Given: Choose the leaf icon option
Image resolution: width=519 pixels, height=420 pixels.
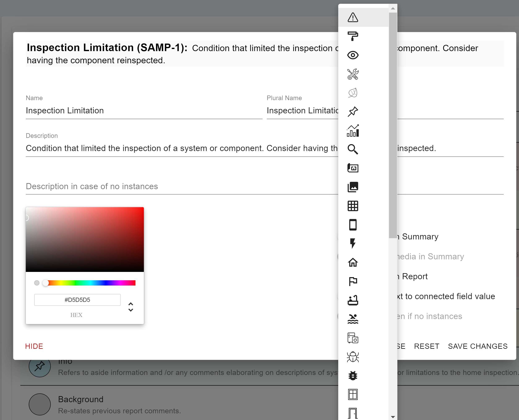Looking at the screenshot, I should 353,93.
